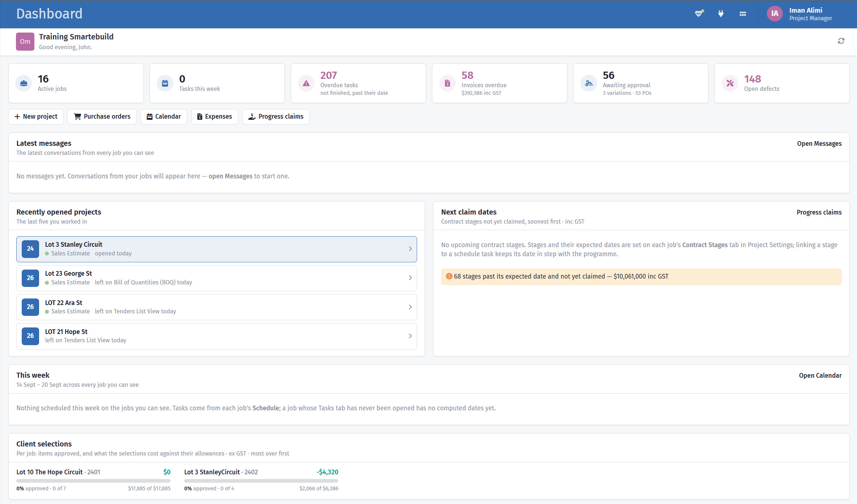Screen dimensions: 857x504
Task: Click the inline open Messages link
Action: point(230,176)
